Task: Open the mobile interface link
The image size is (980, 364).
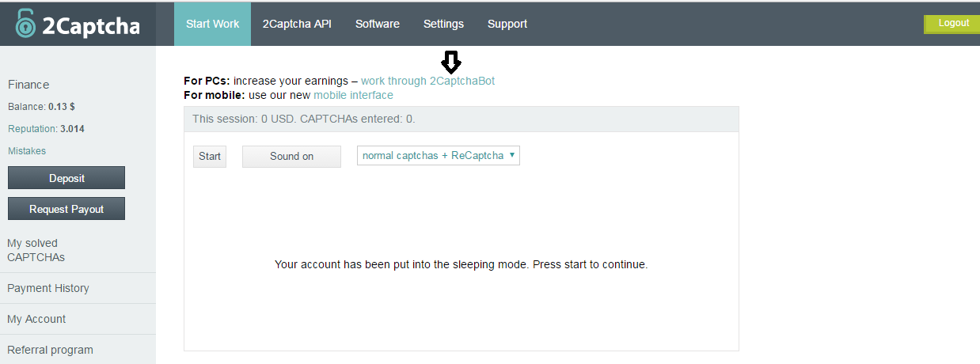Action: coord(353,95)
